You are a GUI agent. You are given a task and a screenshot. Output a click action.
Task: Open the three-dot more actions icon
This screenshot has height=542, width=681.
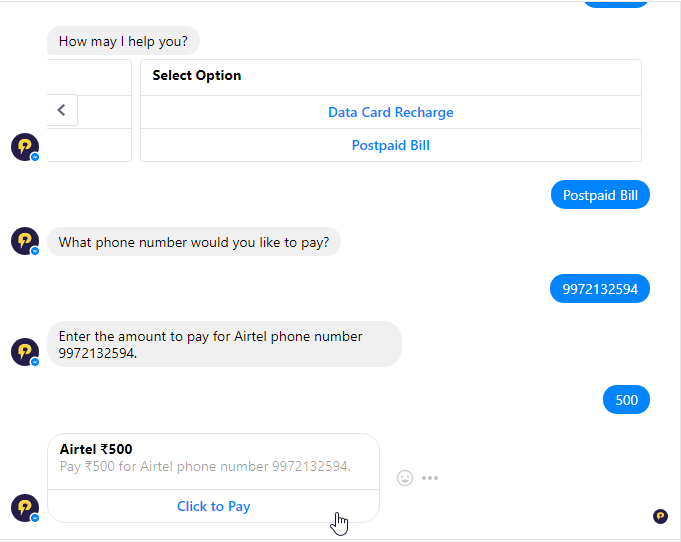click(x=430, y=478)
